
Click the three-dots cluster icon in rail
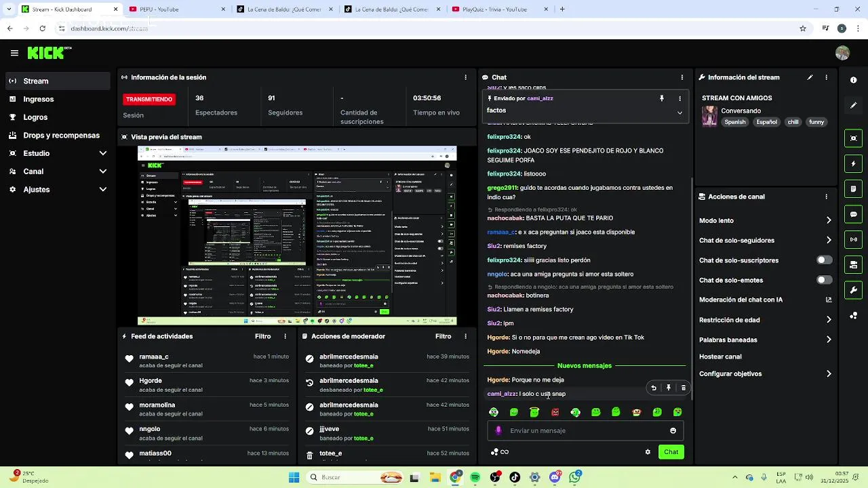[853, 315]
